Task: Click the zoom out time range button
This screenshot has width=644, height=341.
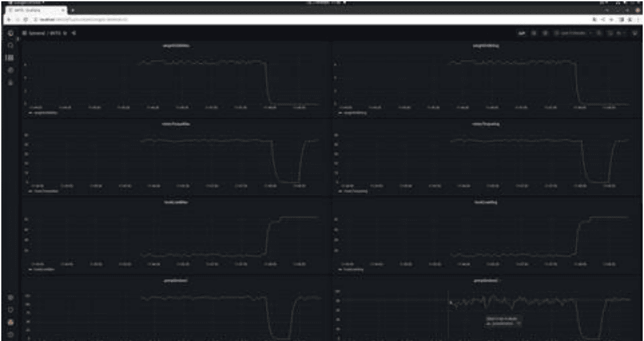Action: 599,33
